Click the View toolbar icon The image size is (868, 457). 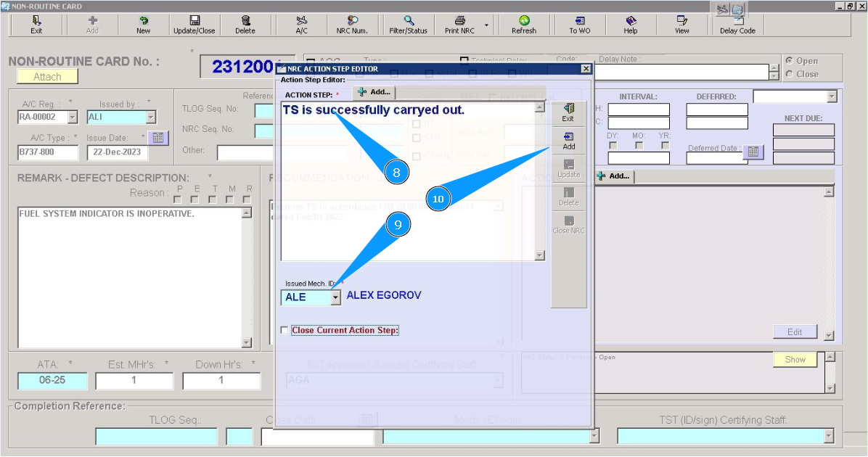click(681, 20)
